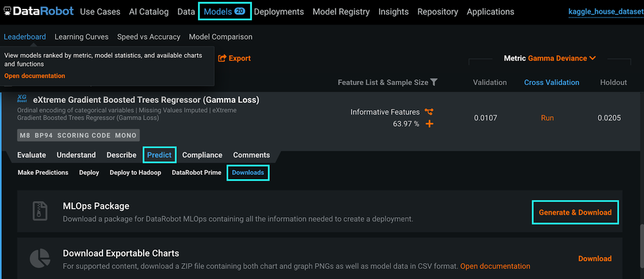This screenshot has height=279, width=644.
Task: Click the Feature List & Sample Size header
Action: pos(383,82)
